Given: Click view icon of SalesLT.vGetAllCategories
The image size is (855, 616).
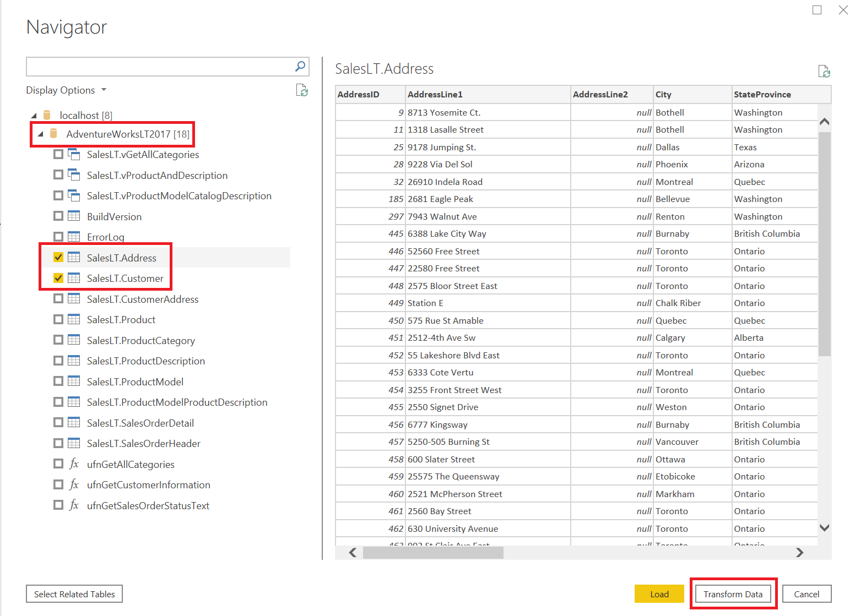Looking at the screenshot, I should [x=74, y=154].
